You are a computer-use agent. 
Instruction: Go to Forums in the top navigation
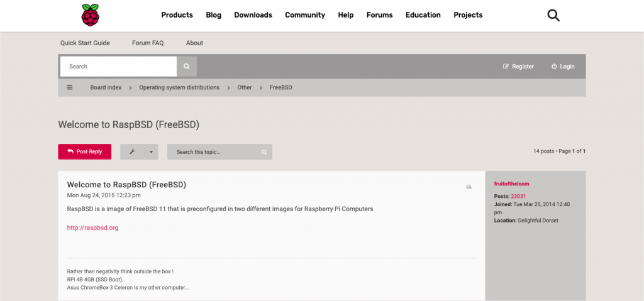[x=379, y=15]
